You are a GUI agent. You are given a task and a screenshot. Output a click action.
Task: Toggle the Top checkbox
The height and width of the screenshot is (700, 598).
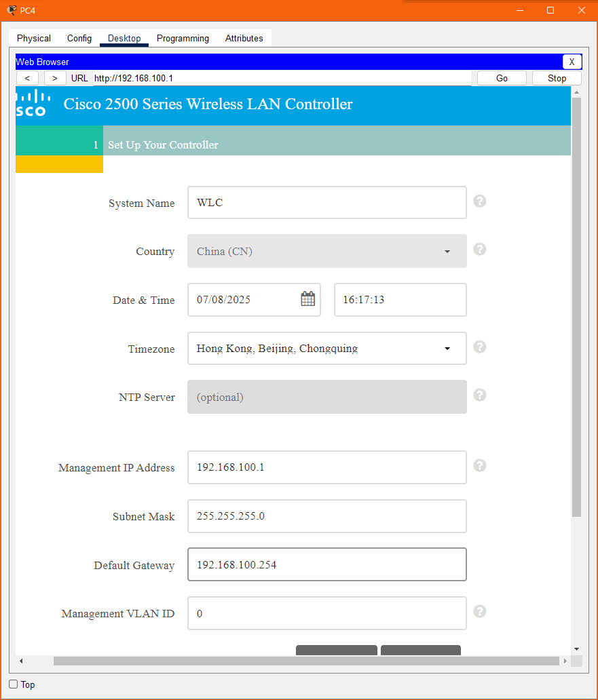point(14,684)
